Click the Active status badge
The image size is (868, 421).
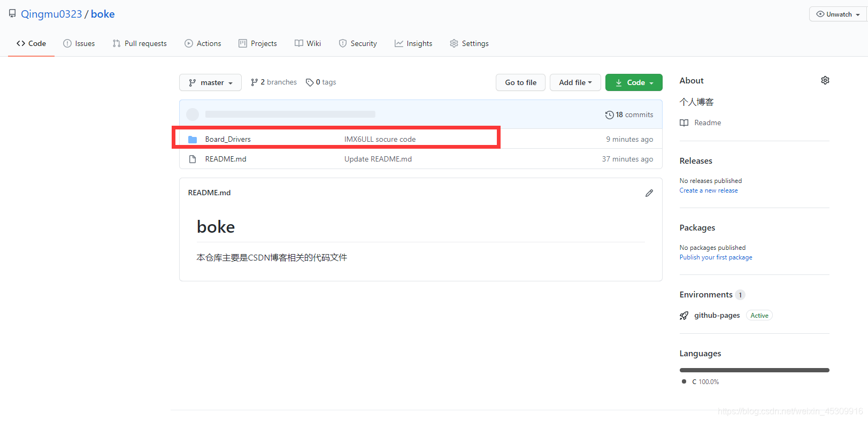759,316
